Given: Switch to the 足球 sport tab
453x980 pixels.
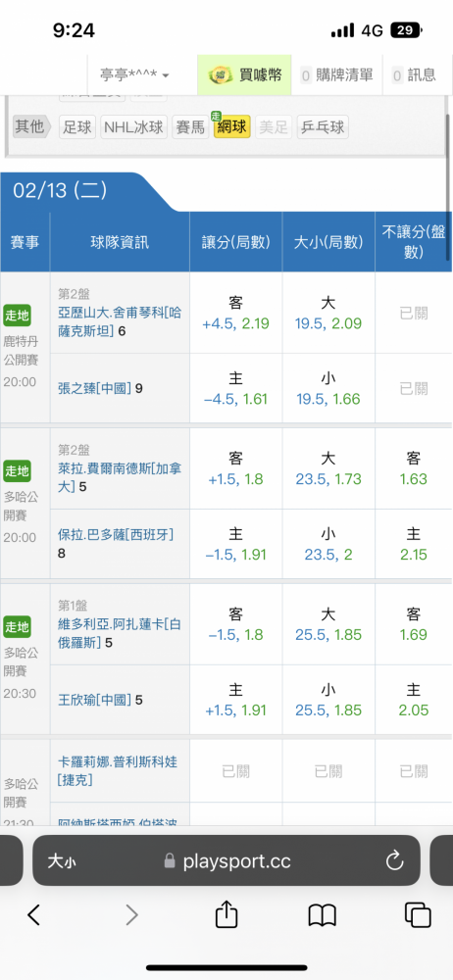Looking at the screenshot, I should tap(77, 127).
